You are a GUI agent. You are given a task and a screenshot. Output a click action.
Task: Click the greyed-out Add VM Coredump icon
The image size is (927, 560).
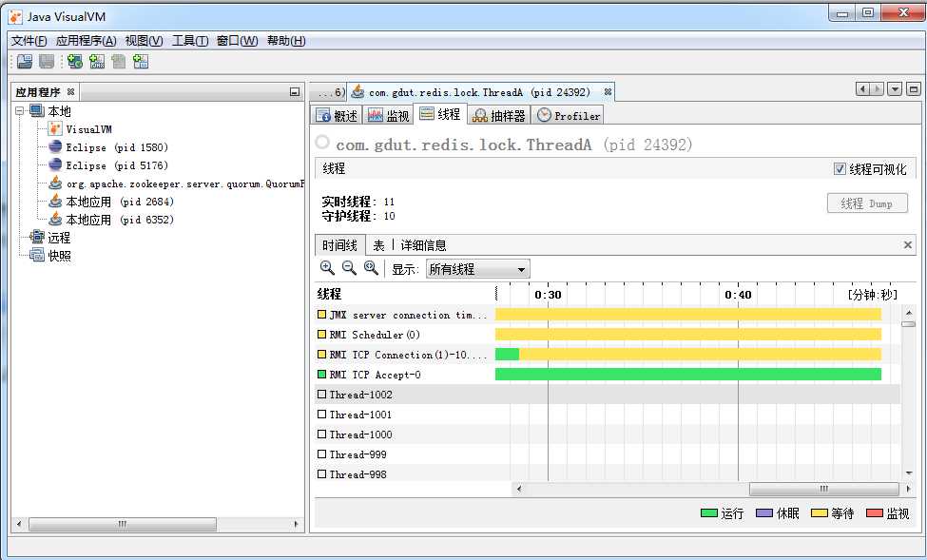119,61
